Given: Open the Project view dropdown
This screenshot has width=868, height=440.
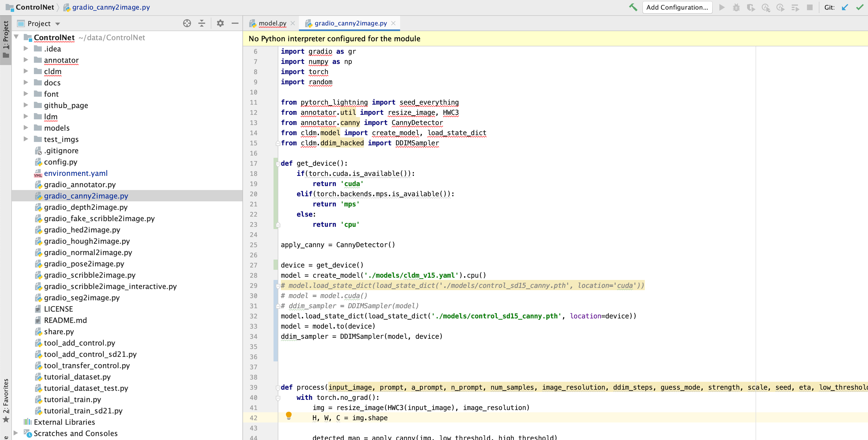Looking at the screenshot, I should coord(57,23).
